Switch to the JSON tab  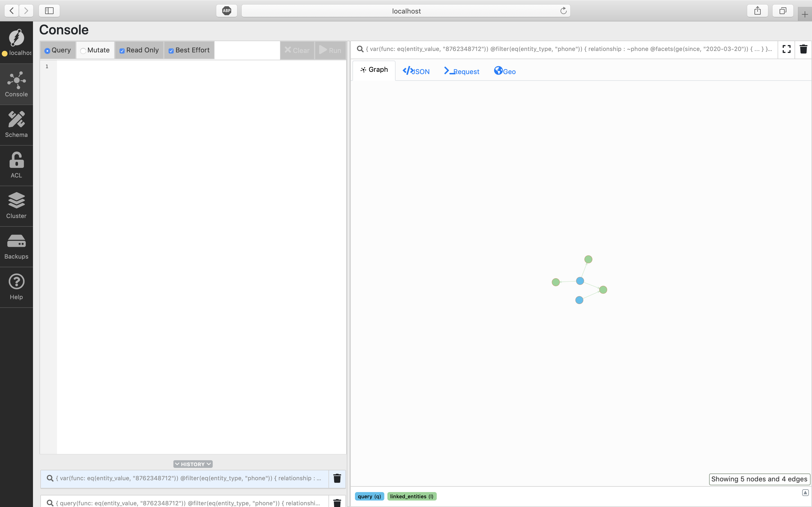[416, 71]
